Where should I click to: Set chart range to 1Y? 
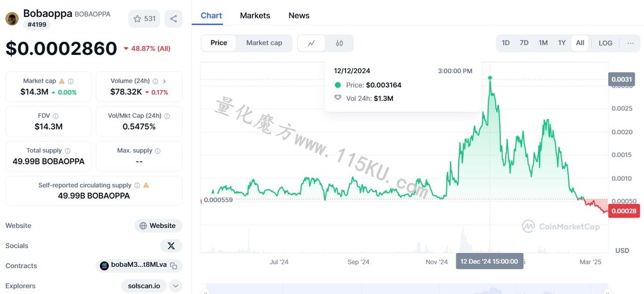tap(562, 43)
